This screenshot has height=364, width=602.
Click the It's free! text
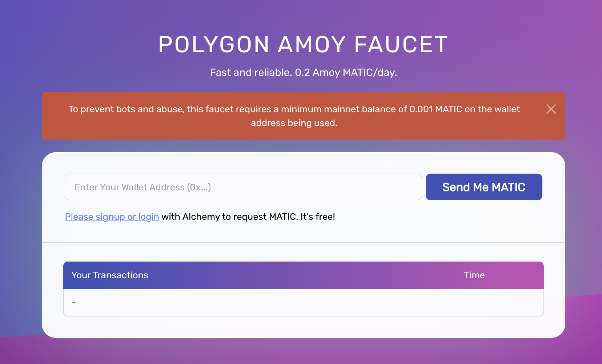point(318,217)
